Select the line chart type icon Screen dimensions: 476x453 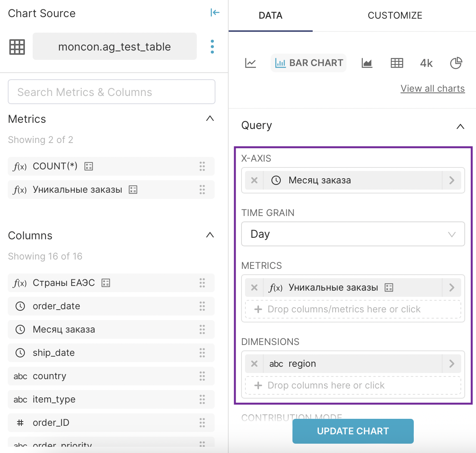click(250, 63)
